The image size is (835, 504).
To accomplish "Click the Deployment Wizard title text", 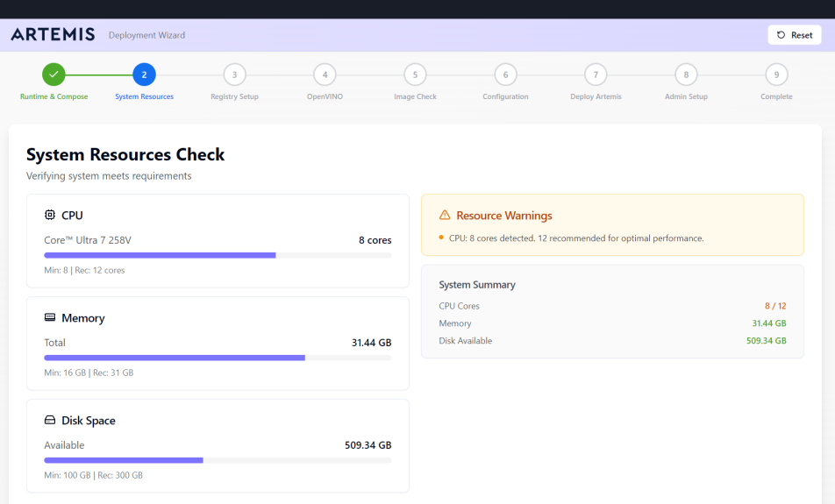I will 146,35.
